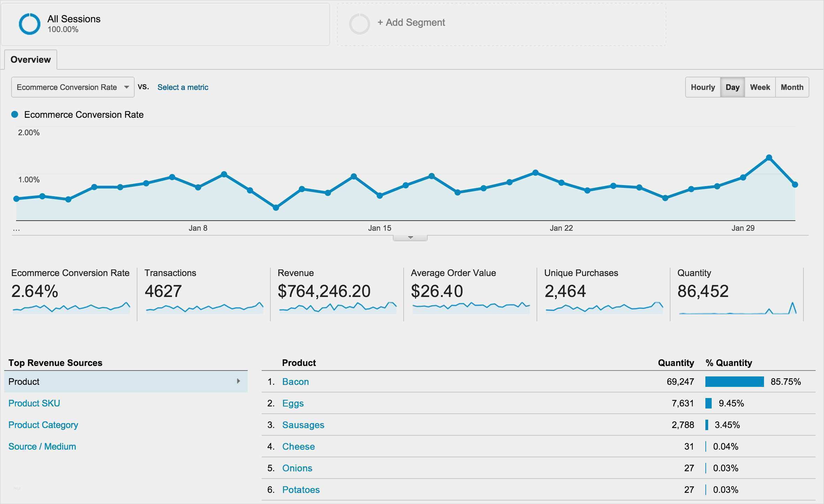
Task: Click the Bacon 85.75% quantity bar
Action: [734, 382]
